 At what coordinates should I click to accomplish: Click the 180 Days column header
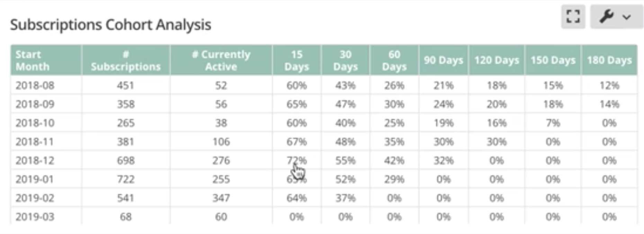(x=609, y=60)
